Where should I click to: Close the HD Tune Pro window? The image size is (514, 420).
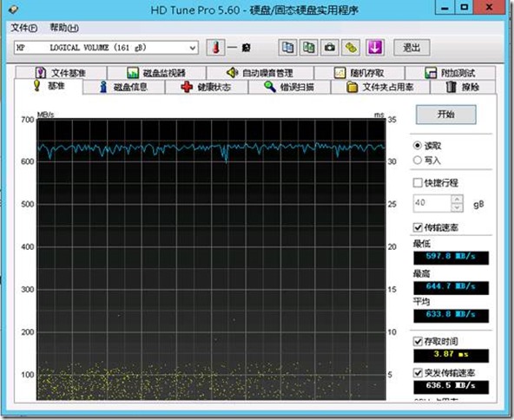(x=490, y=8)
